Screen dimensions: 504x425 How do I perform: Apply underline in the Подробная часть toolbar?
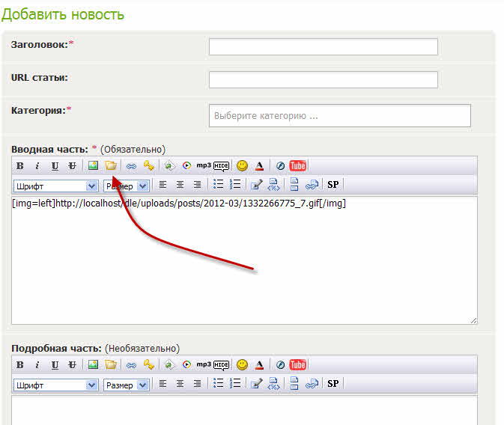tap(55, 365)
